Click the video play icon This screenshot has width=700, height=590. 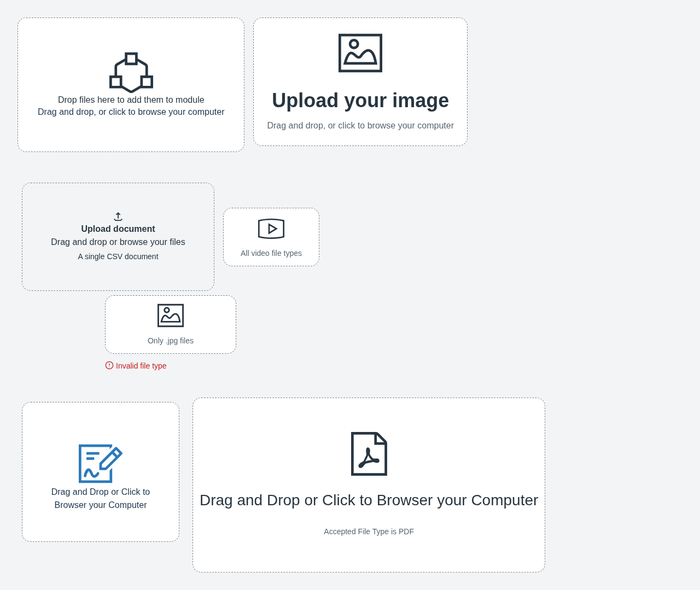[x=271, y=229]
